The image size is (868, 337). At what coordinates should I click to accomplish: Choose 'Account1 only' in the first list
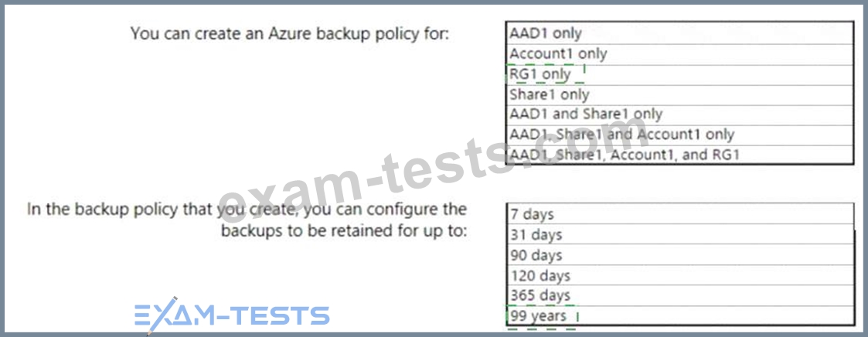pos(679,54)
